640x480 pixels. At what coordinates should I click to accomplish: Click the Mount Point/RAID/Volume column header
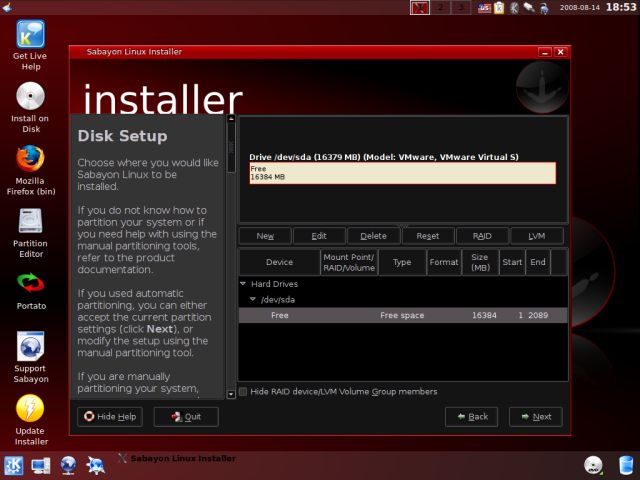tap(349, 262)
